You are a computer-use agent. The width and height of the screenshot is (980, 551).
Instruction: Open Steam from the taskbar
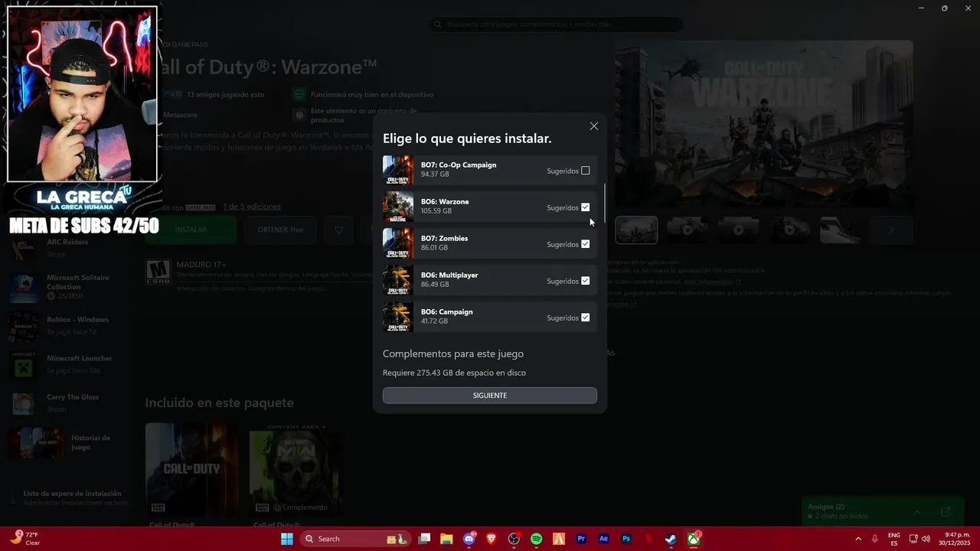coord(671,539)
